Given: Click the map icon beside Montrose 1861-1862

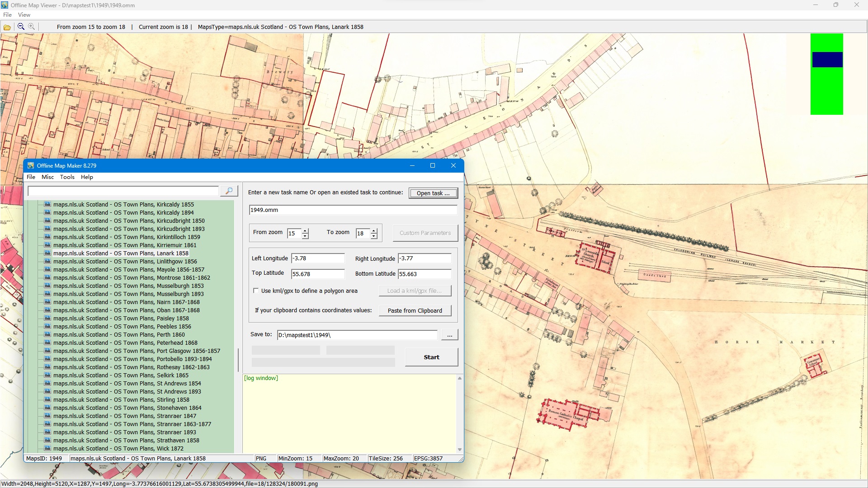Looking at the screenshot, I should pos(47,277).
